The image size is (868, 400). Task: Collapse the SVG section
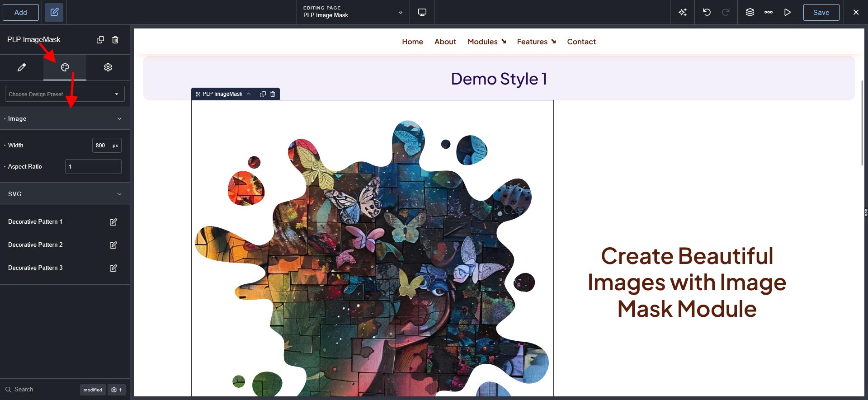65,194
